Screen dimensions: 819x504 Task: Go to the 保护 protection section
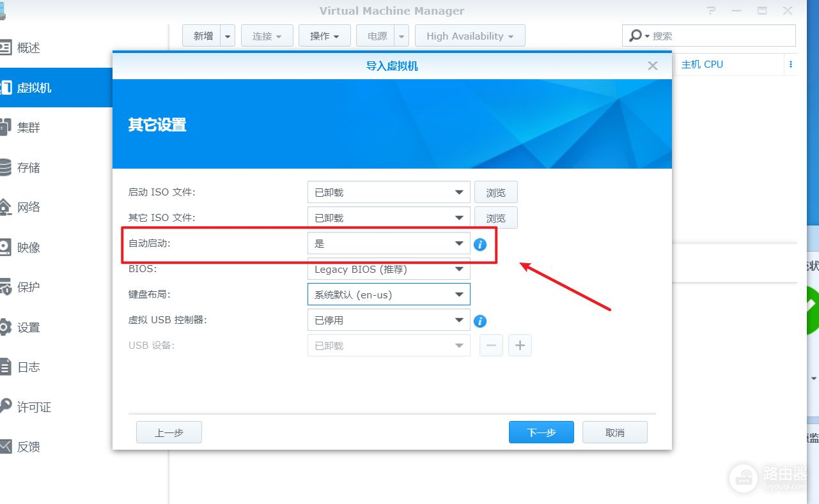tap(56, 287)
